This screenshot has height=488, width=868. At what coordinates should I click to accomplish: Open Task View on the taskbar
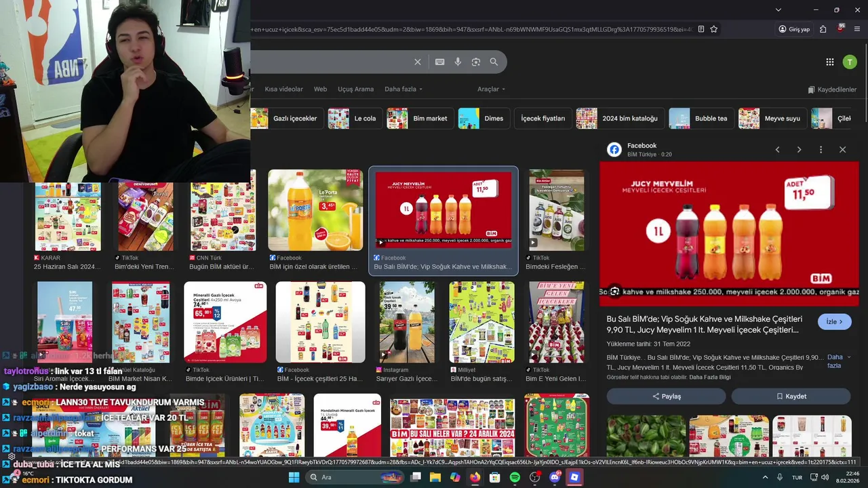pos(416,477)
